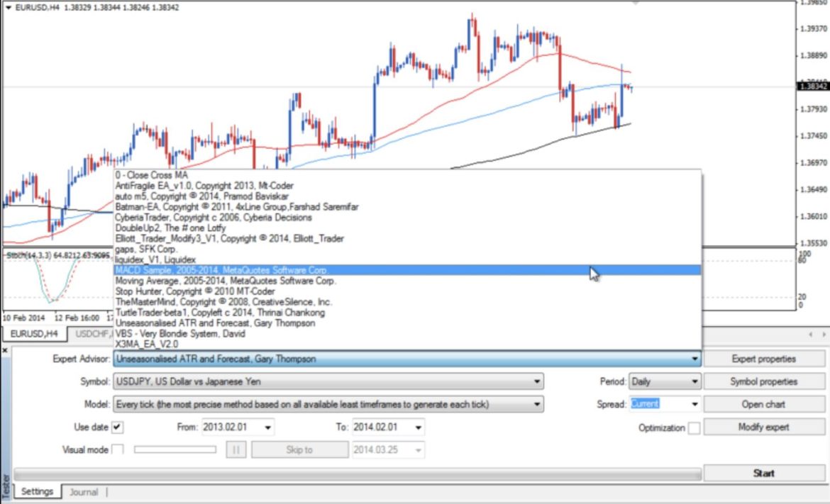Enable the Visual mode checkbox
Screen dimensions: 830x504
click(118, 449)
